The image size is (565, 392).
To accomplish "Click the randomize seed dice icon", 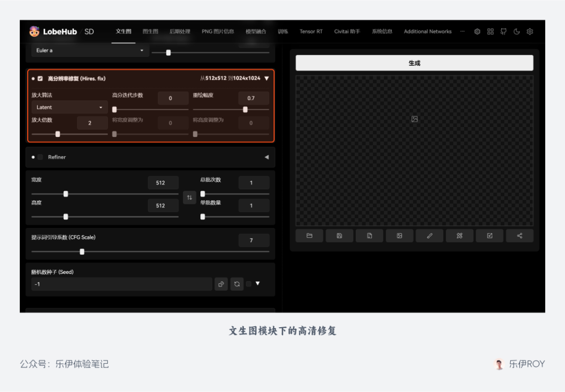I will [221, 284].
